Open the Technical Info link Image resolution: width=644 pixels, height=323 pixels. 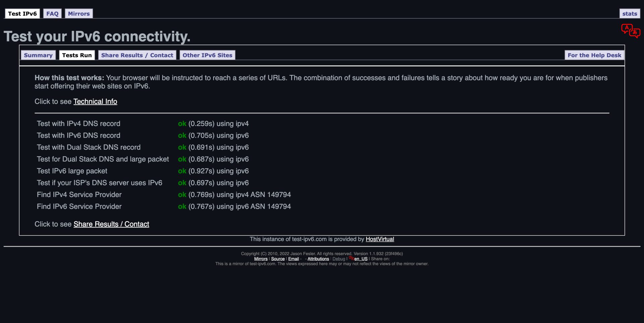95,101
